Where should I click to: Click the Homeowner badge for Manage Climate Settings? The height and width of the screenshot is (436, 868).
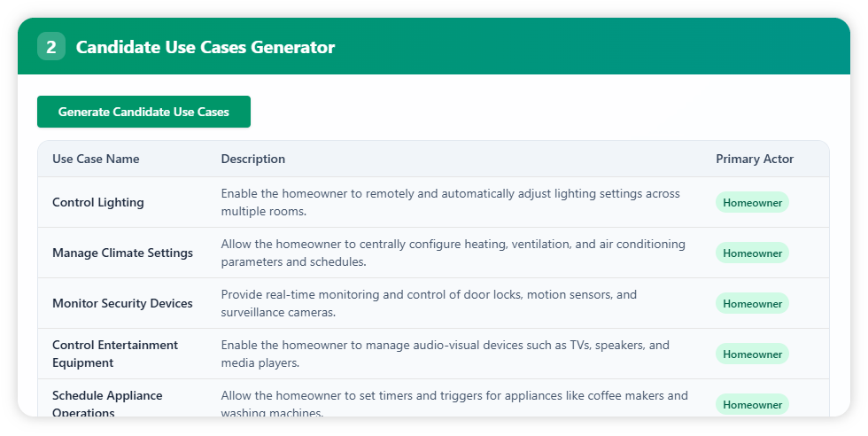(752, 253)
